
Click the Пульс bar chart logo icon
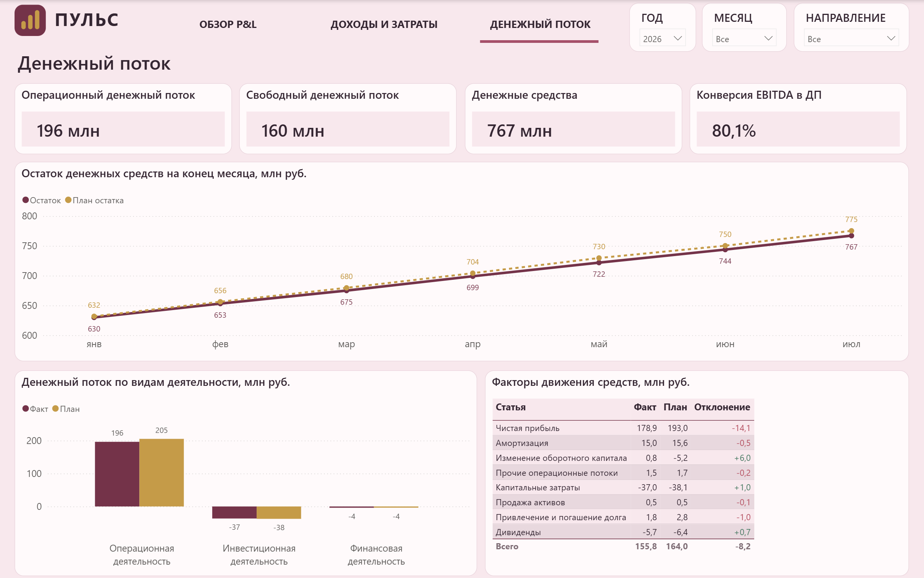[x=30, y=20]
